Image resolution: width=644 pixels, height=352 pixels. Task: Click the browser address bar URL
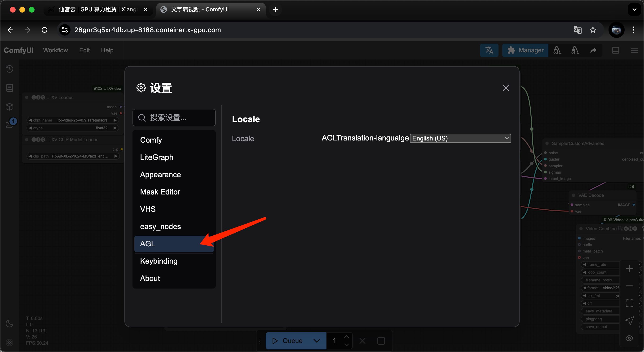pos(147,30)
